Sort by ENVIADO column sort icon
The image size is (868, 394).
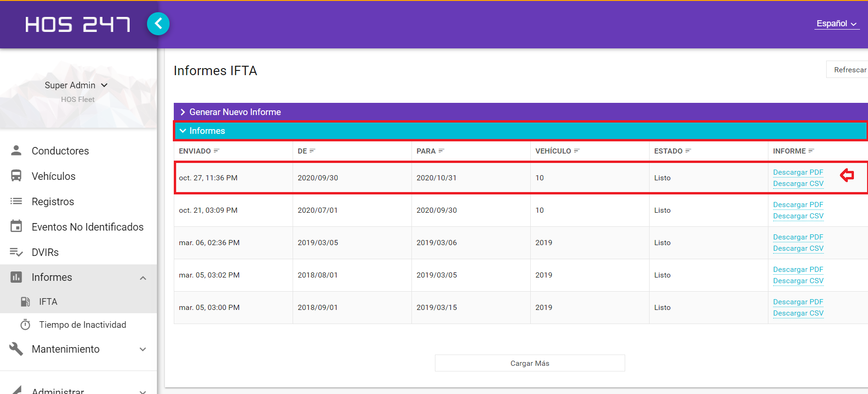(217, 151)
